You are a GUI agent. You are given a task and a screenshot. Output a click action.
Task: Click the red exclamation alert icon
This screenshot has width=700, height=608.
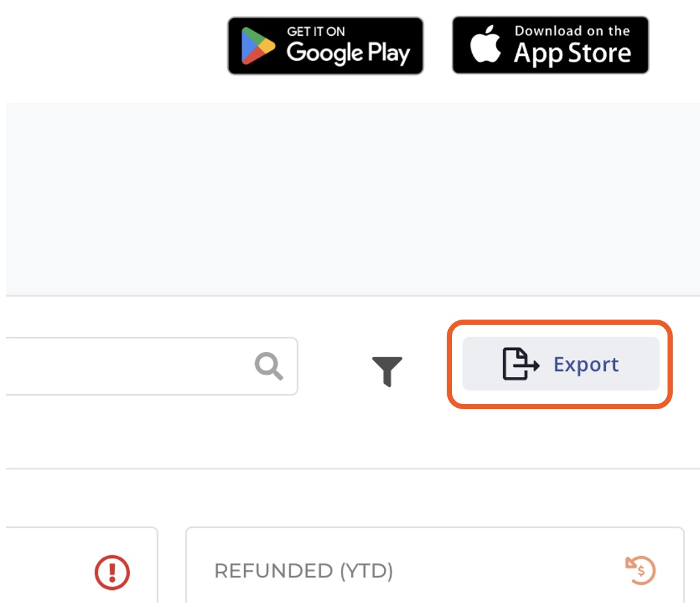pos(112,572)
